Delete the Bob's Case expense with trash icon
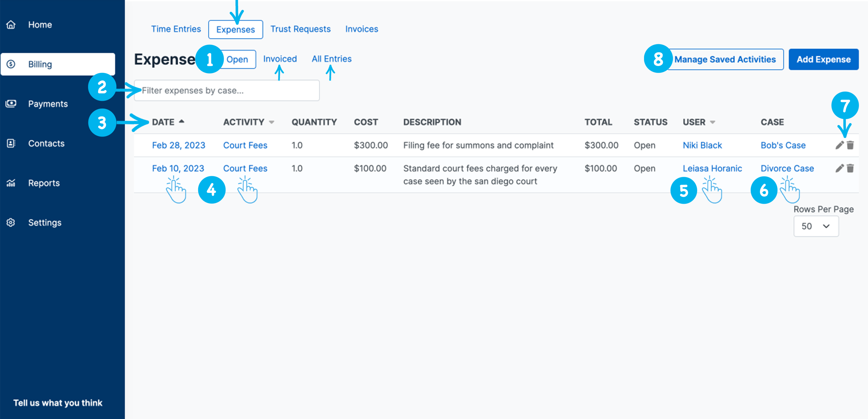This screenshot has width=868, height=419. 850,145
